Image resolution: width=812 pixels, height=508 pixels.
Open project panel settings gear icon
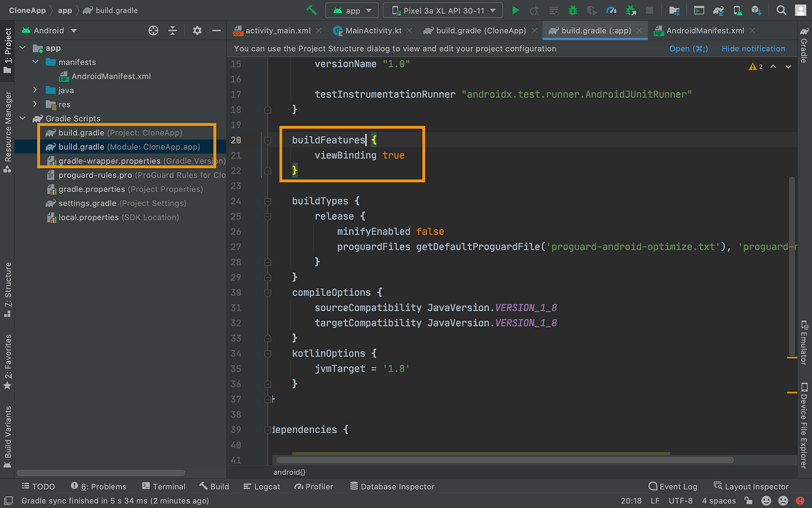click(x=197, y=31)
